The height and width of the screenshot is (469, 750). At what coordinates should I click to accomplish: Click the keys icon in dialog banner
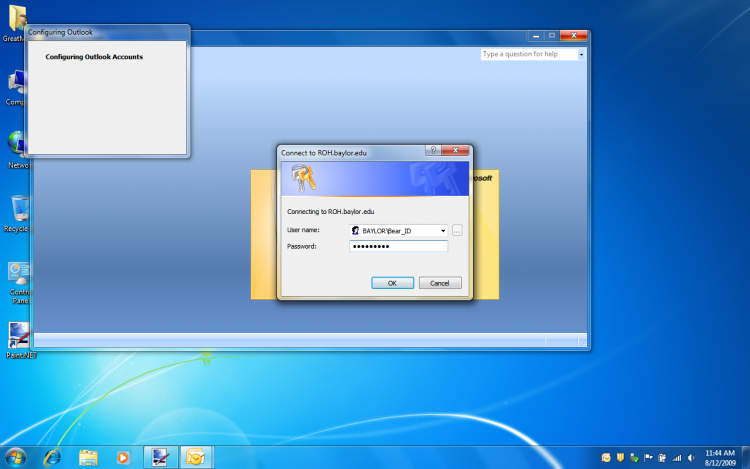pyautogui.click(x=304, y=178)
